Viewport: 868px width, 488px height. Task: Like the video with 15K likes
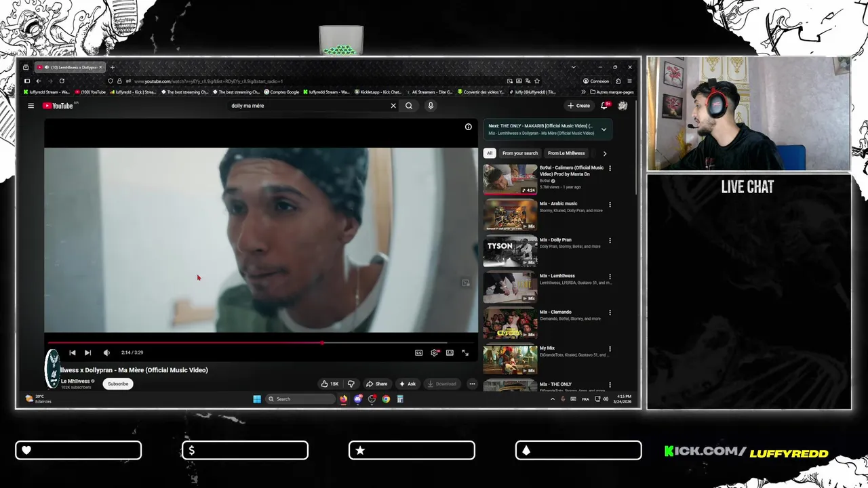coord(330,384)
